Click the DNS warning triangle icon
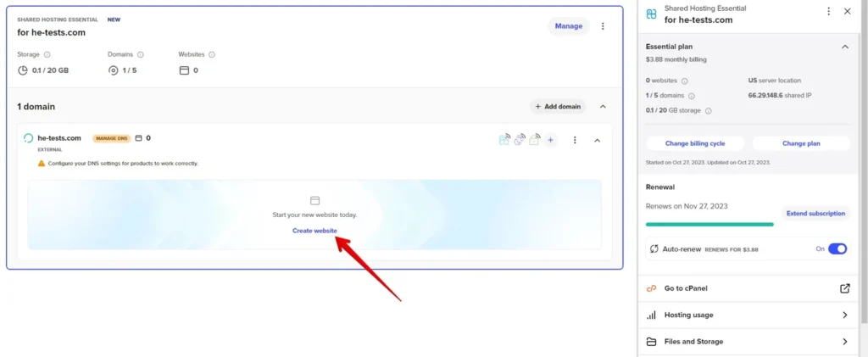This screenshot has height=357, width=868. click(x=42, y=164)
